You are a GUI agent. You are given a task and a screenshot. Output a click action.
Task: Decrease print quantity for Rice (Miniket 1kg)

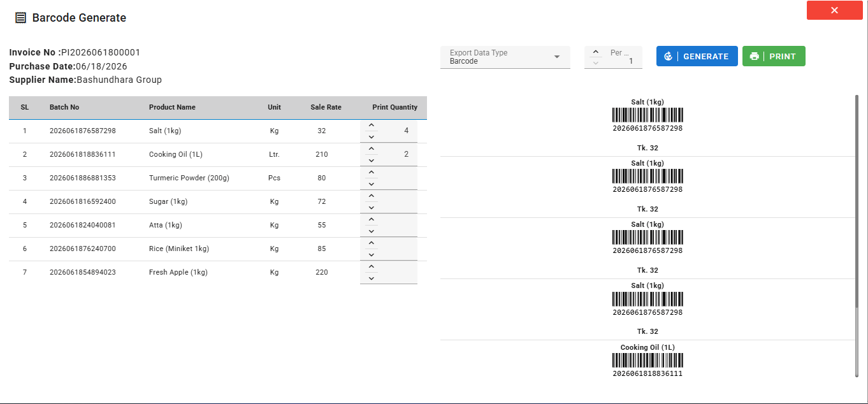click(x=371, y=254)
